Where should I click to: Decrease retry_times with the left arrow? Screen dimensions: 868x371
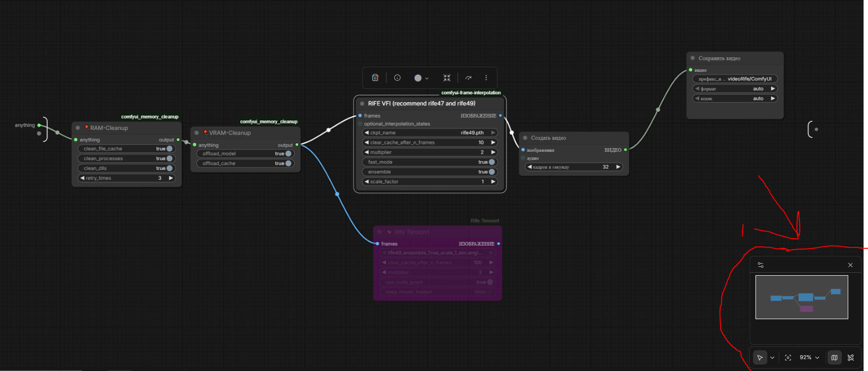pyautogui.click(x=82, y=178)
